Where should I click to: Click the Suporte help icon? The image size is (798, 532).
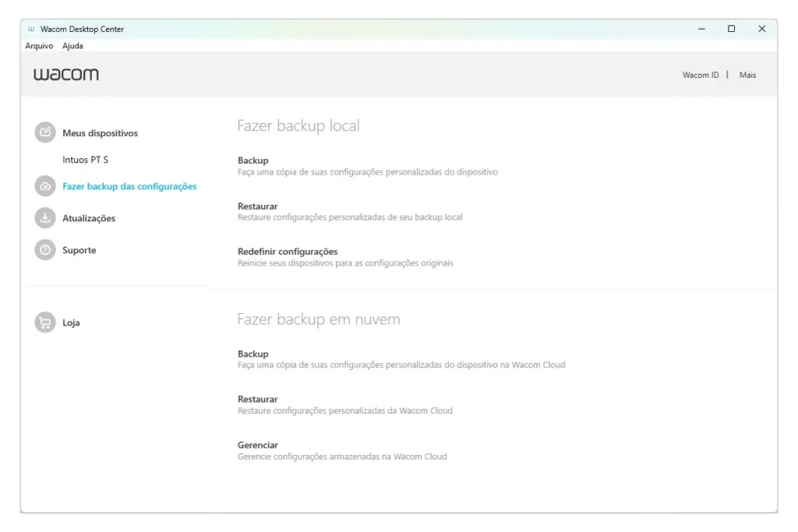click(x=45, y=250)
